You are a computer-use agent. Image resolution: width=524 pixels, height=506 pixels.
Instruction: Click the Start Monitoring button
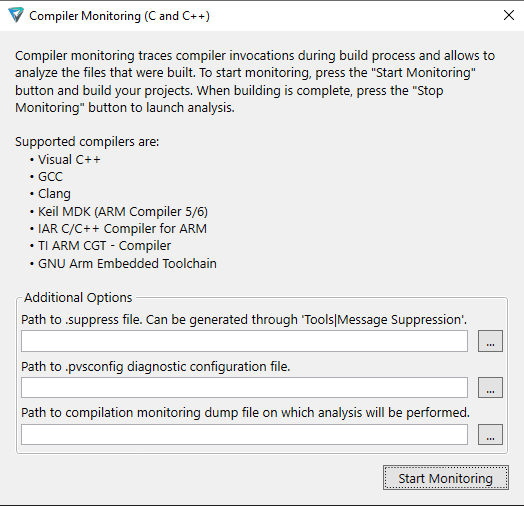[446, 478]
